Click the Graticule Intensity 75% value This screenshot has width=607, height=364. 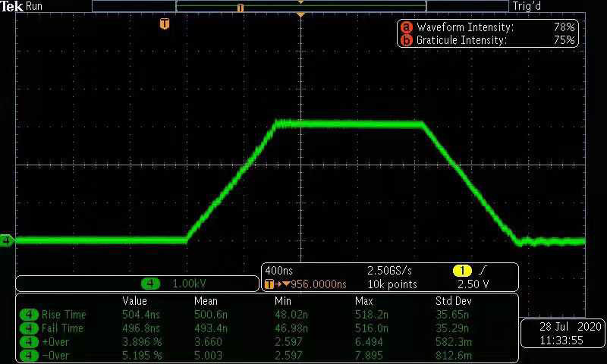tap(564, 40)
